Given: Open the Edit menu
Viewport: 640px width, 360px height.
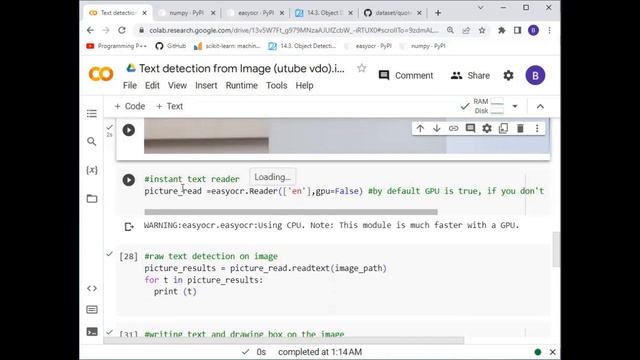Looking at the screenshot, I should click(x=152, y=85).
